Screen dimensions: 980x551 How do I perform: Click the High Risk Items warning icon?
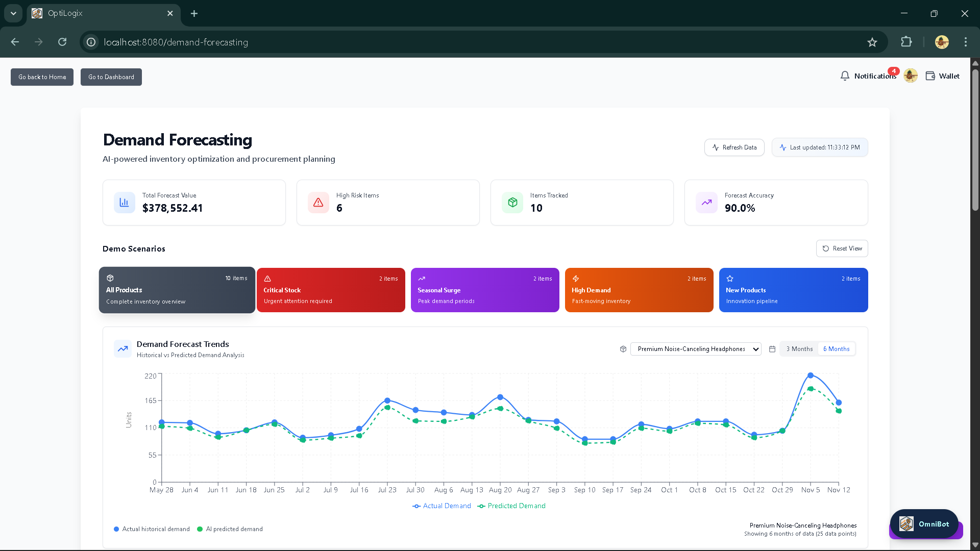[x=318, y=203]
